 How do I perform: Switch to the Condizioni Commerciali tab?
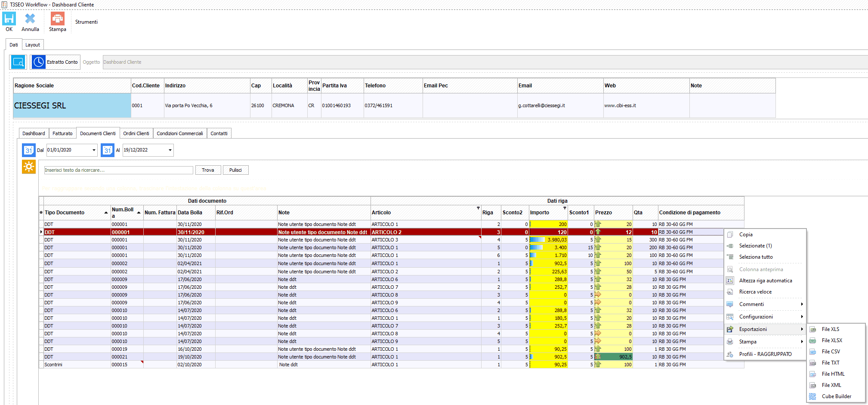tap(180, 133)
